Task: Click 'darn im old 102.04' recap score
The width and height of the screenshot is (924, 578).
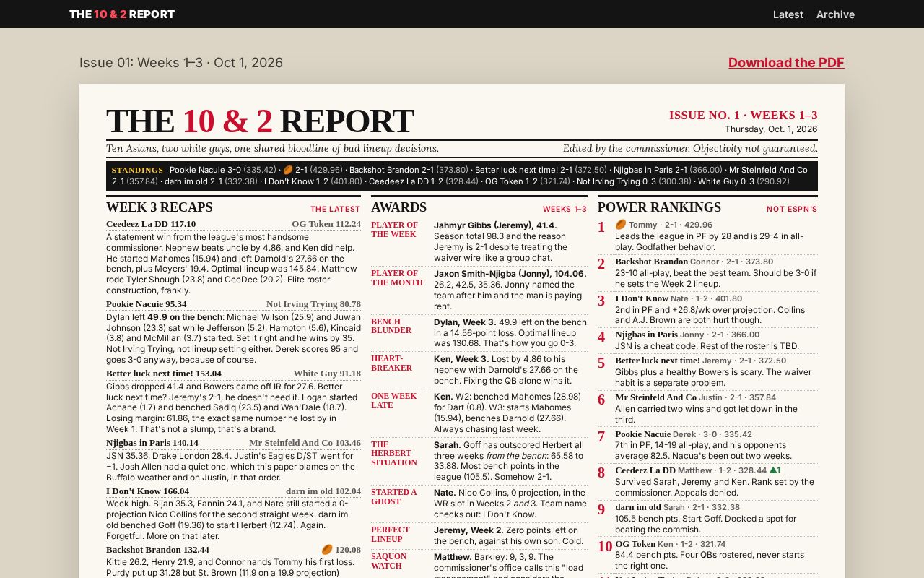Action: pyautogui.click(x=323, y=491)
